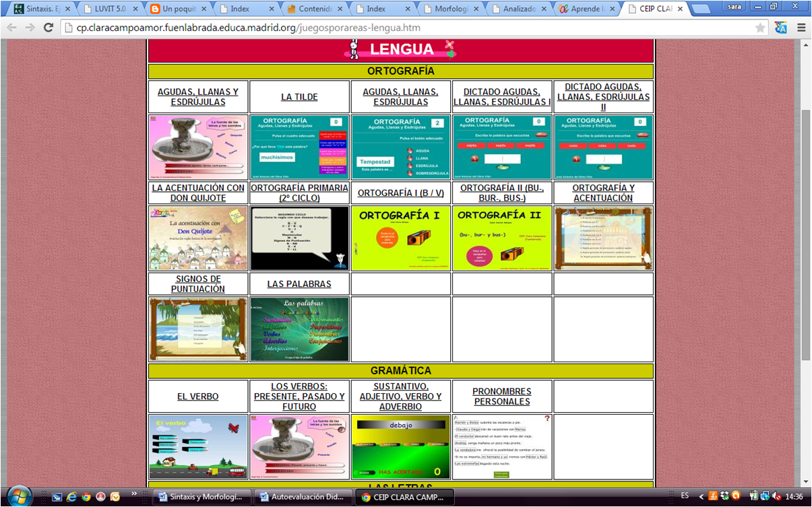Screen dimensions: 812x507
Task: Click the volume icon in system tray
Action: (776, 496)
